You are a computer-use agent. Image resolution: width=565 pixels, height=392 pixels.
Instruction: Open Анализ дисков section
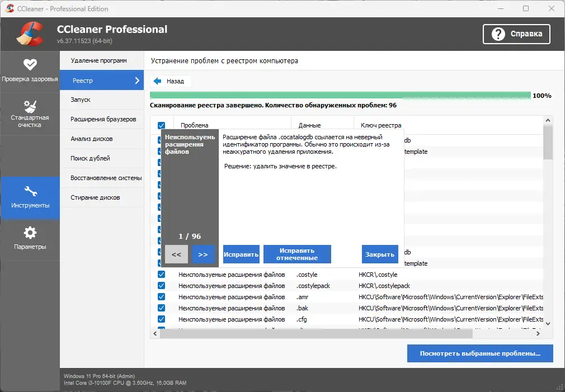point(102,139)
